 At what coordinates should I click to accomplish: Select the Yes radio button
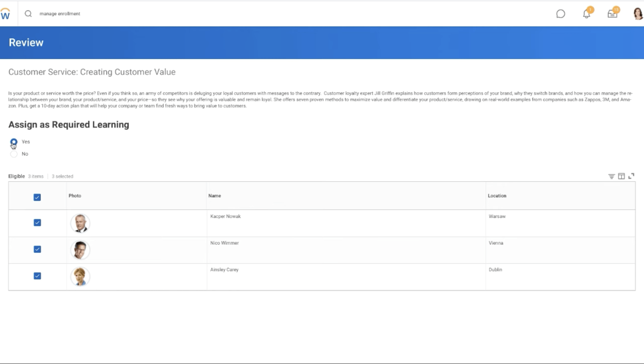point(14,142)
